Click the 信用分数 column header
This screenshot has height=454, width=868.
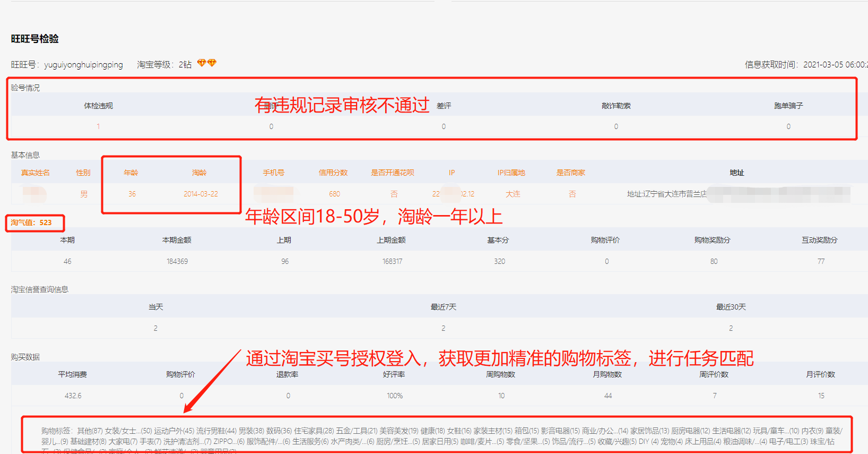coord(333,173)
